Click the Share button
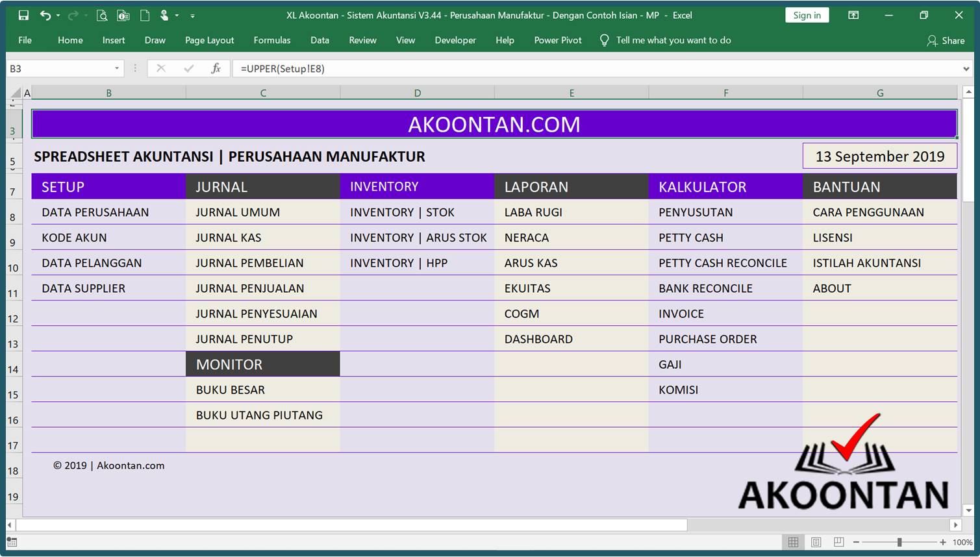 click(946, 40)
